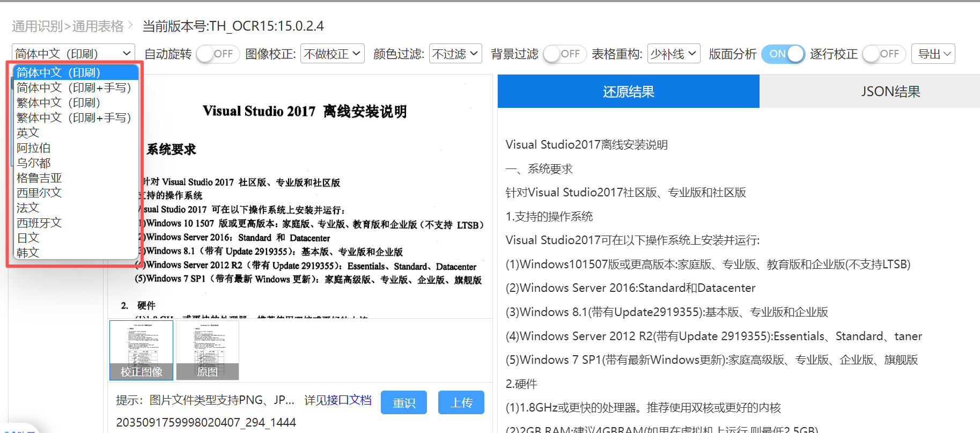Select the 校正图像 thumbnail
This screenshot has width=980, height=433.
click(142, 350)
